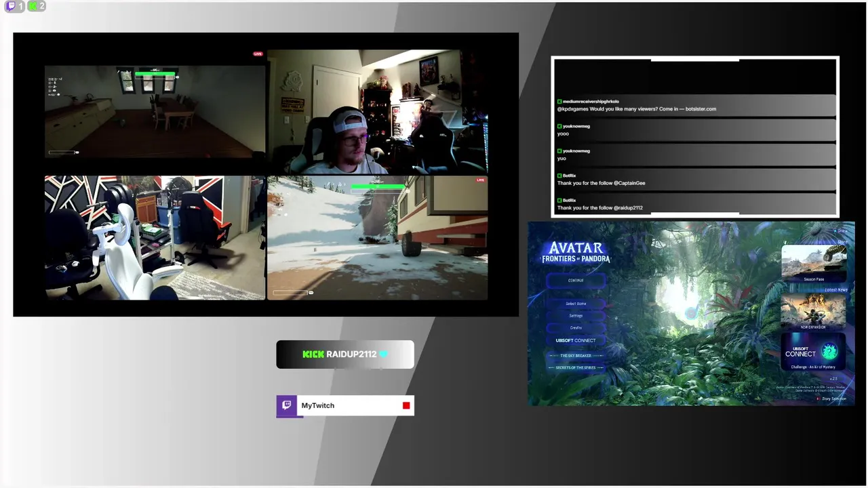Click the green health bar in snowy game feed
This screenshot has width=868, height=488.
[x=378, y=186]
